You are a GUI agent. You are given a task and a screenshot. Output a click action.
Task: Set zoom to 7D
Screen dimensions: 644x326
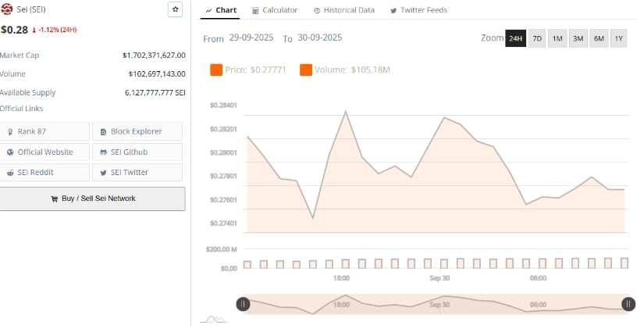click(x=537, y=38)
